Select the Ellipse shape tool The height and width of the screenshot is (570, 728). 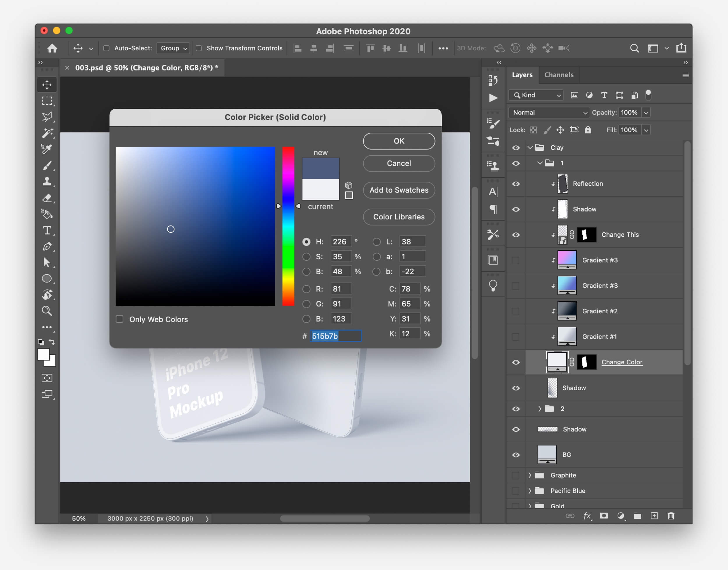[47, 279]
